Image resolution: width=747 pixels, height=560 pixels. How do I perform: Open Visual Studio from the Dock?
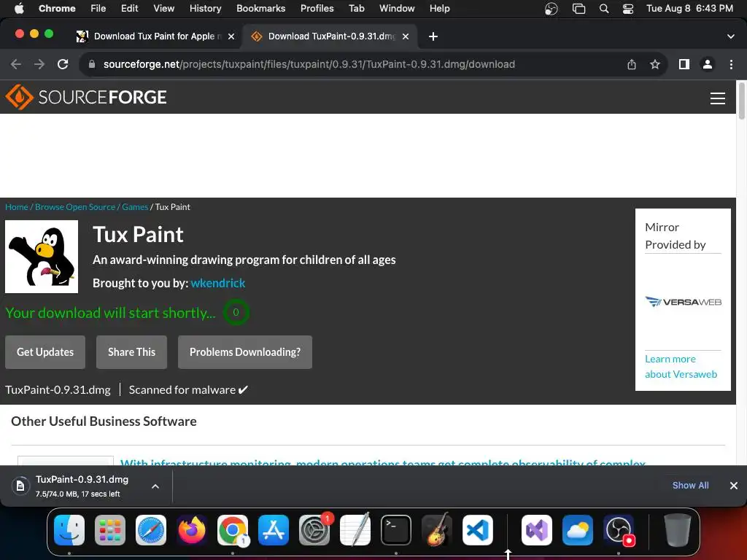click(537, 529)
